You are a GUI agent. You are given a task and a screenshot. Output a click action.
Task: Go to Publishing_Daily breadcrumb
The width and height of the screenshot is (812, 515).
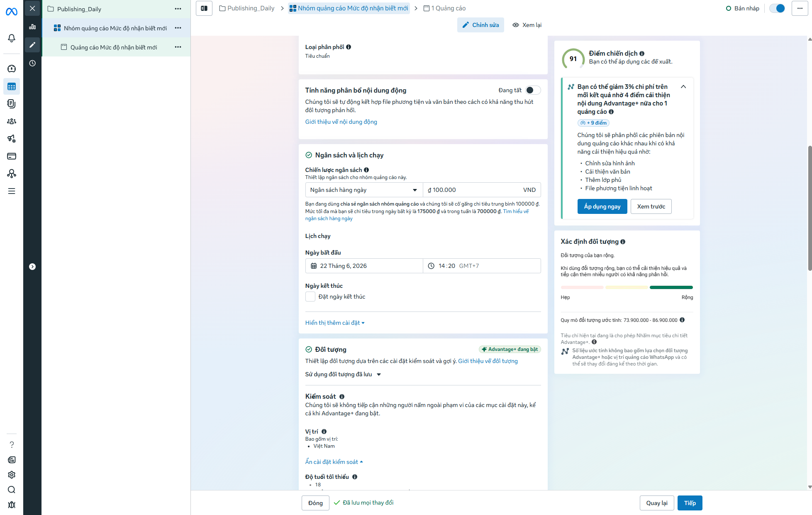246,8
